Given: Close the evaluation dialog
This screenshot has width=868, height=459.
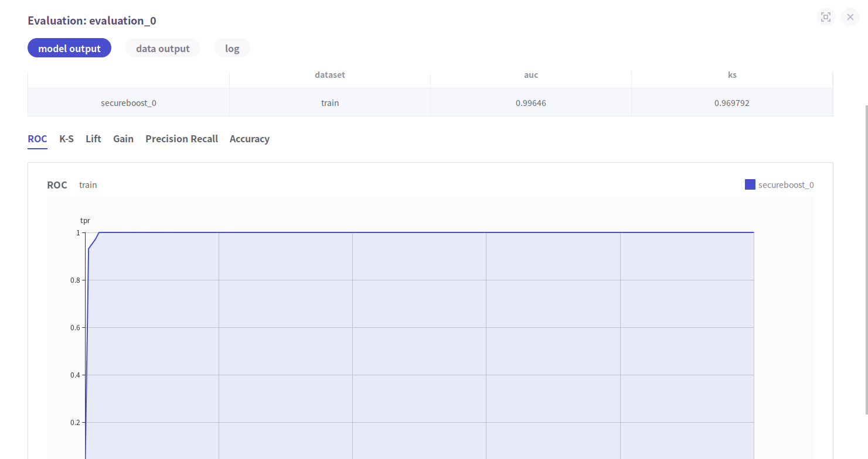Looking at the screenshot, I should click(x=850, y=17).
